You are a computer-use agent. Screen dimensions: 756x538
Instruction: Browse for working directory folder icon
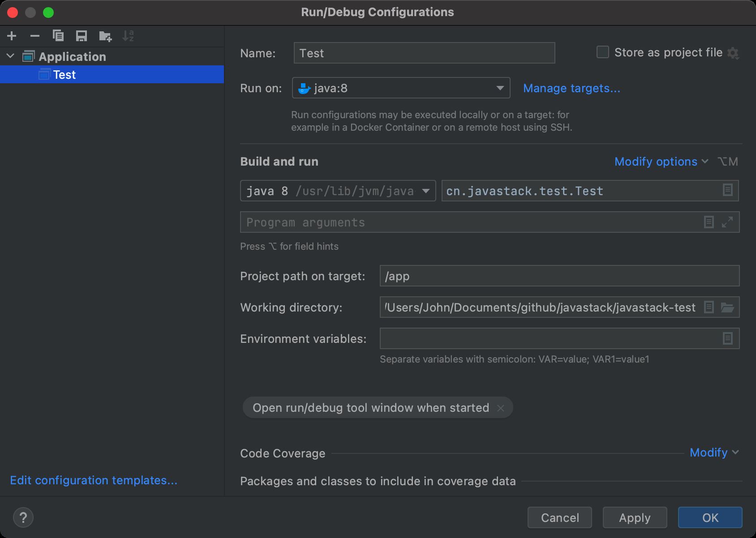point(728,307)
